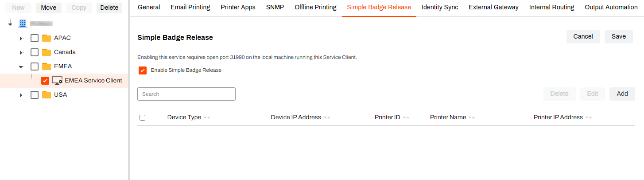Select the SNMP tab
The height and width of the screenshot is (180, 644).
click(275, 8)
